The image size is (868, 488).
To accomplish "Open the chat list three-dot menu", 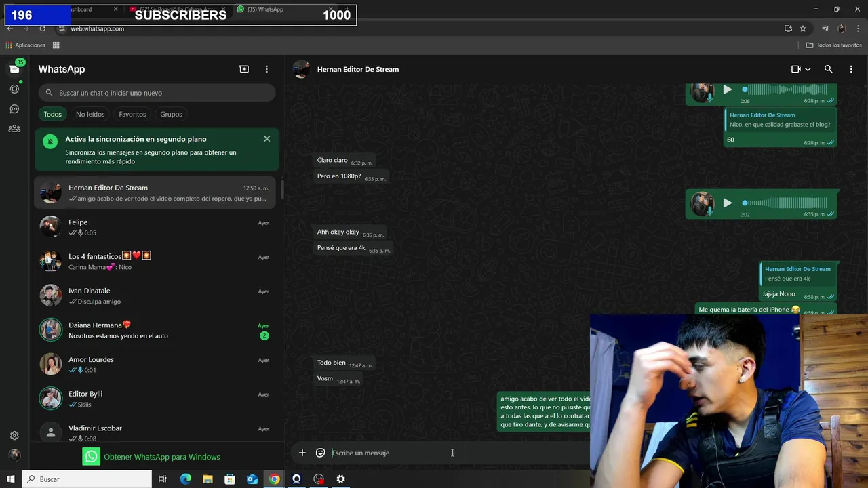I will point(267,69).
